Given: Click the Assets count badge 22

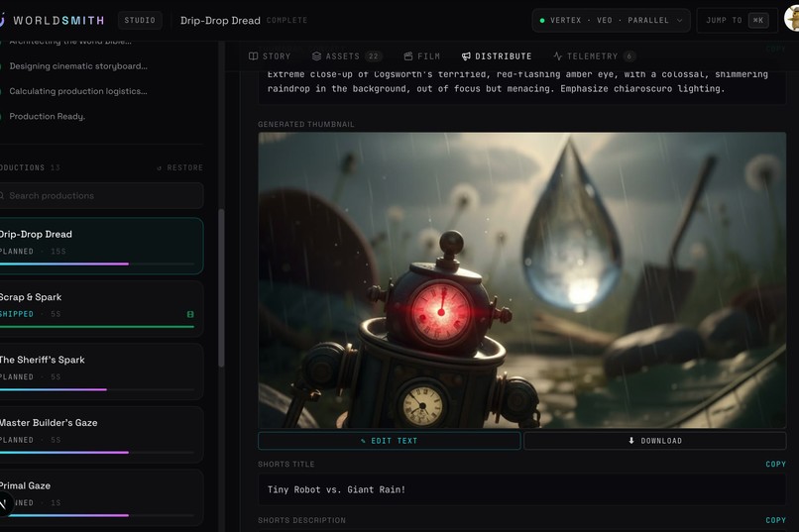Looking at the screenshot, I should tap(374, 56).
